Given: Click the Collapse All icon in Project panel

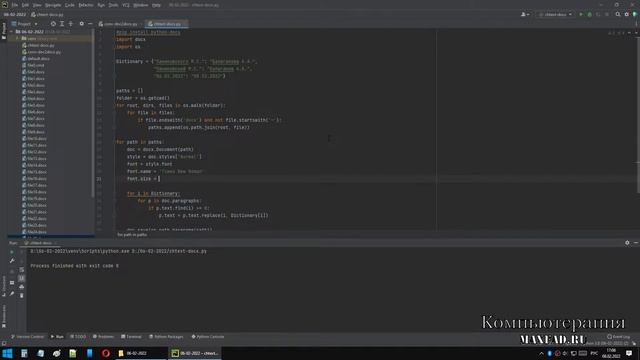Looking at the screenshot, I should pos(71,24).
